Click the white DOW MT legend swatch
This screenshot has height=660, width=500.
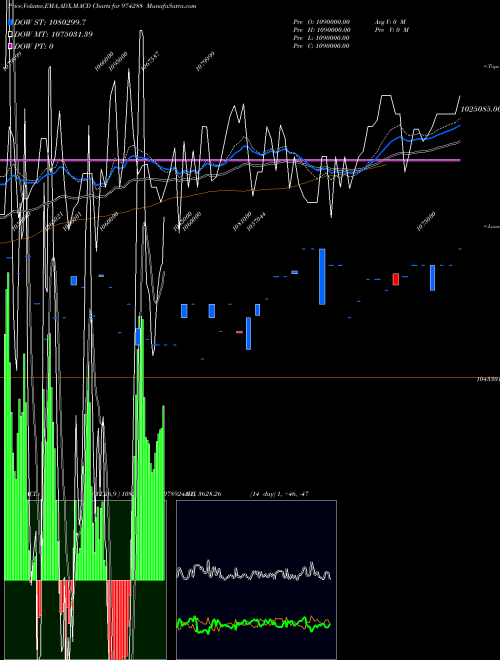[11, 34]
